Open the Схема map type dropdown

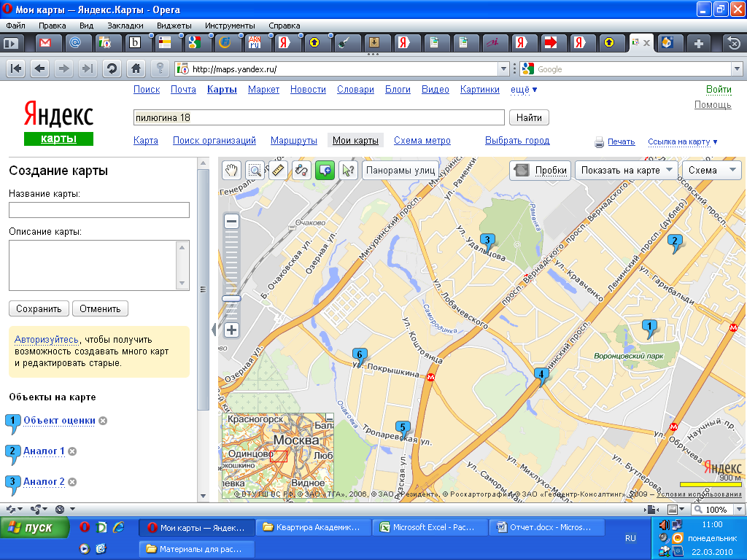click(x=712, y=170)
